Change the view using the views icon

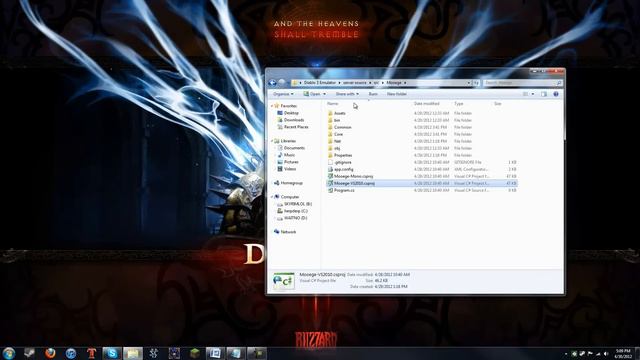(x=526, y=94)
